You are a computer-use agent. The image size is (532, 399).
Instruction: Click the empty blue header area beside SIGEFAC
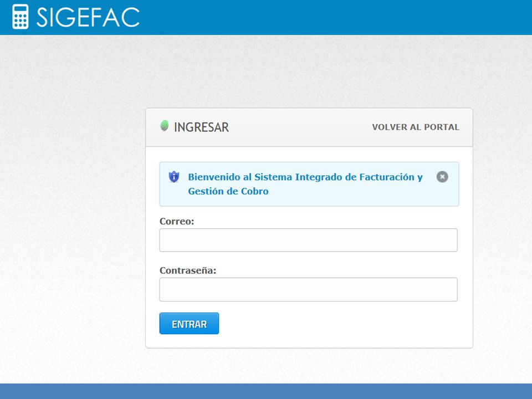tap(336, 17)
